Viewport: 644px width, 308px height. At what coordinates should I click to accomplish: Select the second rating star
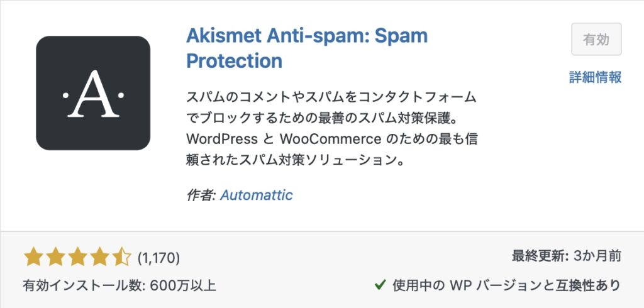click(55, 256)
